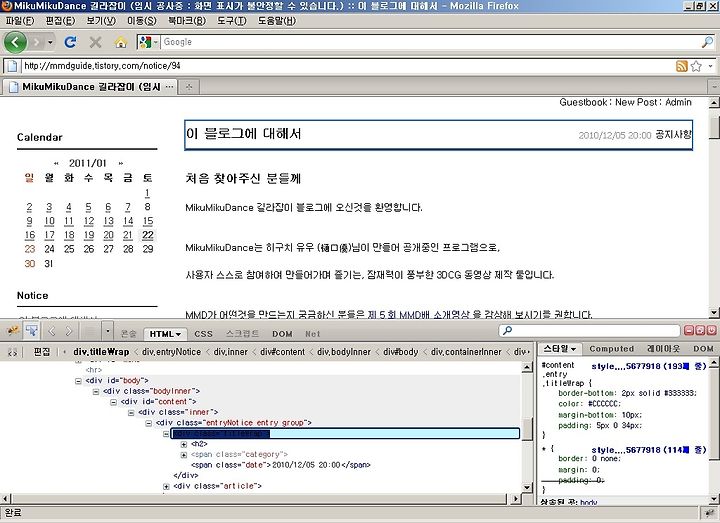Screen dimensions: 720x523
Task: Collapse the div class="inner" node
Action: point(131,412)
